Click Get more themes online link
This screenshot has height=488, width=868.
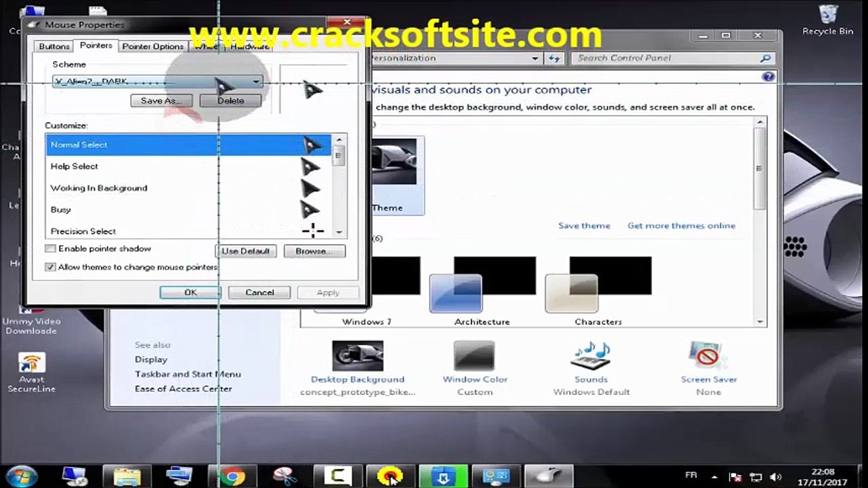pos(681,226)
